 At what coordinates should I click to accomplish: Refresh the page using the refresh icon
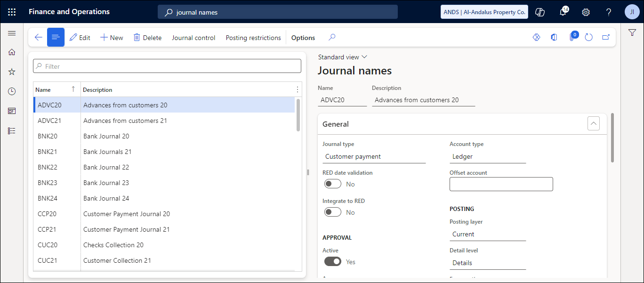(589, 37)
